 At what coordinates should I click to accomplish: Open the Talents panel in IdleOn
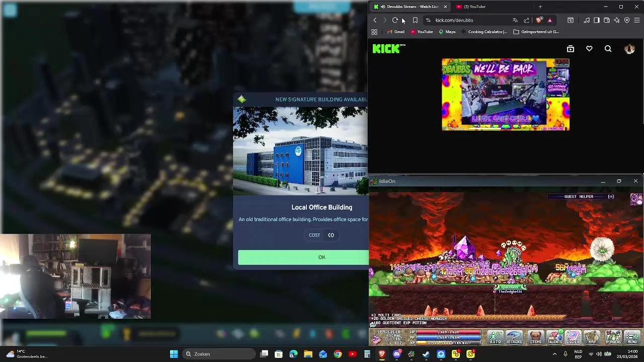554,337
